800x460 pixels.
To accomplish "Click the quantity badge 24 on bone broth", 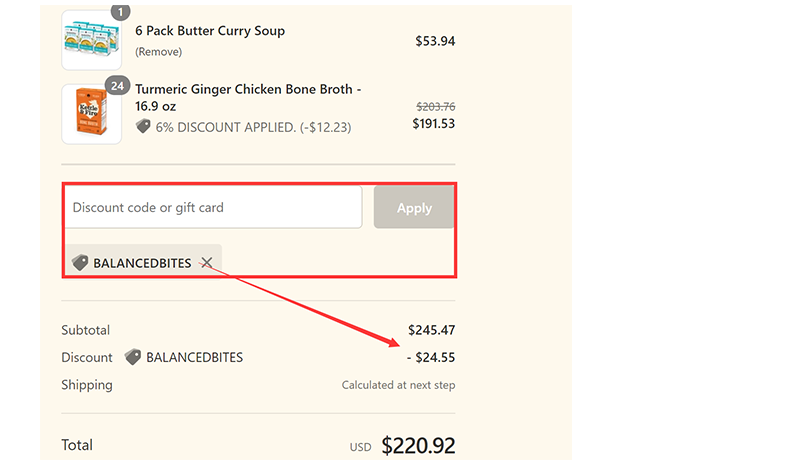I will (x=117, y=86).
